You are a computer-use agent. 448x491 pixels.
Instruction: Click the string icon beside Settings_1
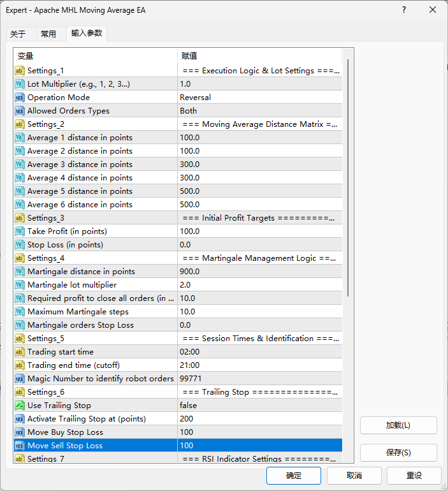pyautogui.click(x=19, y=71)
